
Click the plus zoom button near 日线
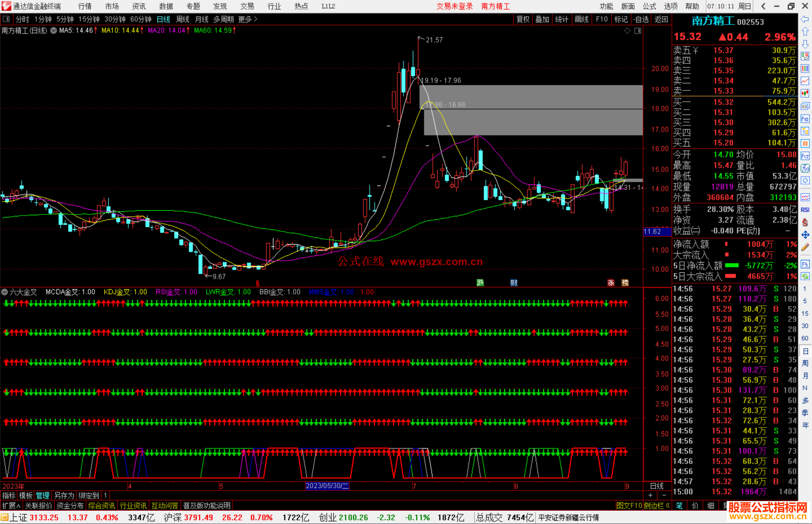(650, 495)
